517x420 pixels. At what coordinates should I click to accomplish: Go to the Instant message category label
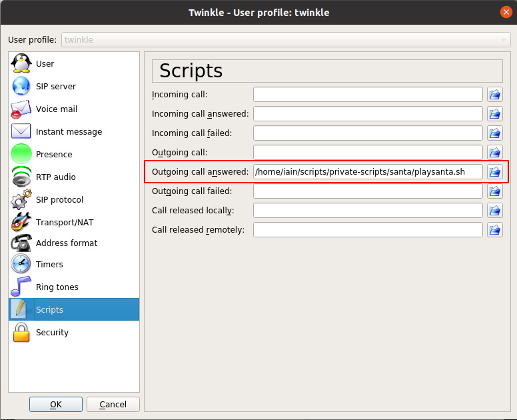pos(69,131)
